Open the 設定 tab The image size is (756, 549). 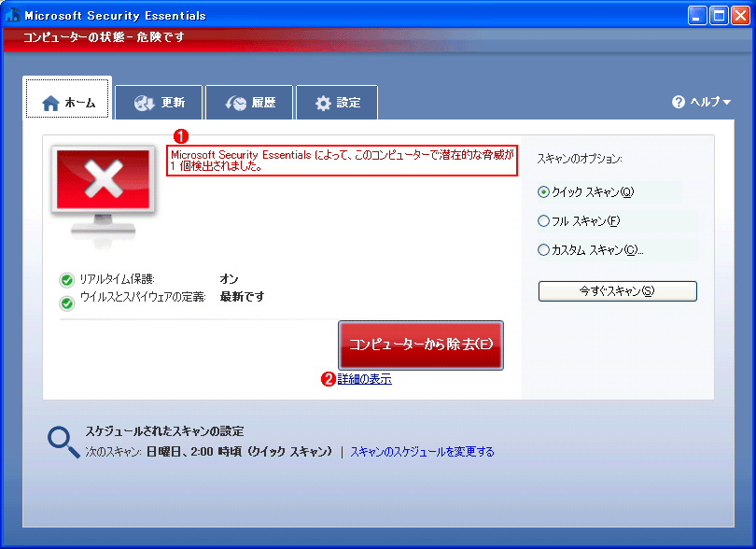pos(337,103)
